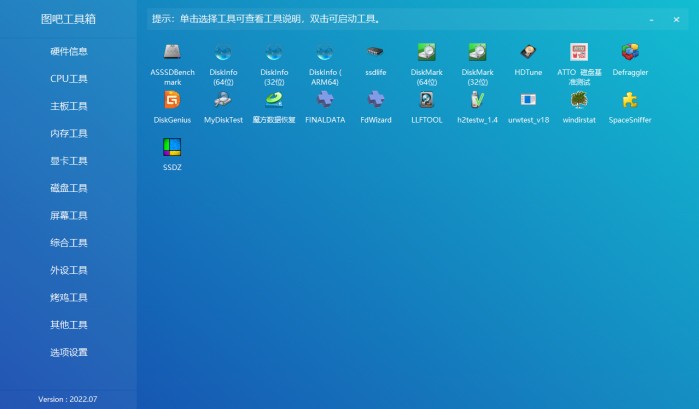Minimize the 图吧工具箱 window
The height and width of the screenshot is (409, 699).
point(652,19)
